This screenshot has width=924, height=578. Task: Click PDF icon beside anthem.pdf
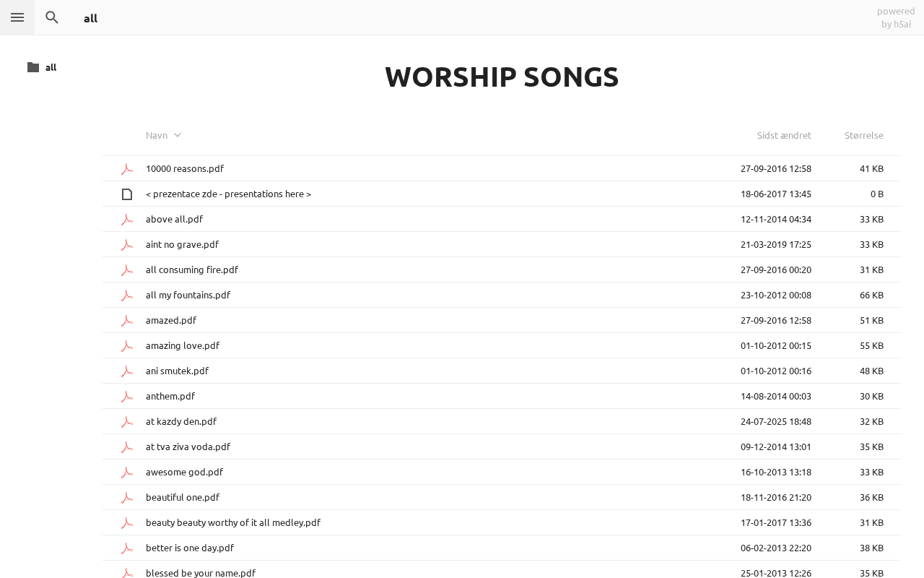coord(127,397)
